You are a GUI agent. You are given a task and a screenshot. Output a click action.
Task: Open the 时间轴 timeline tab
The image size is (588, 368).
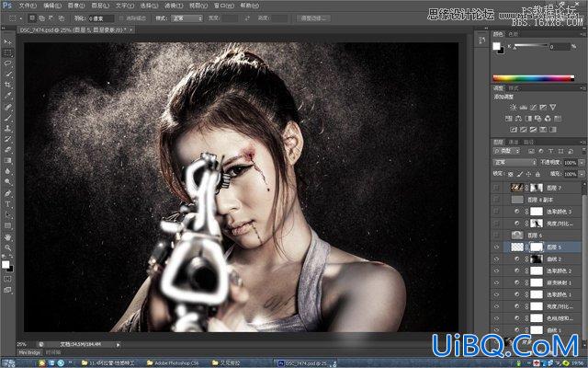(x=53, y=352)
